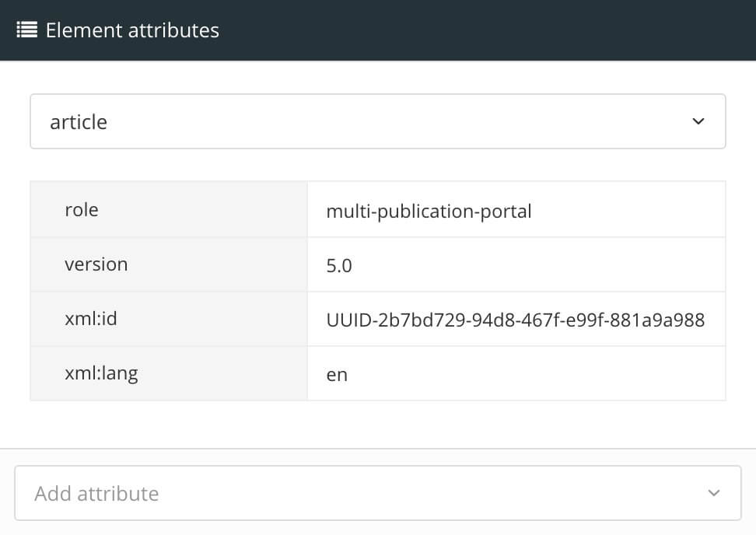Open the article element dropdown
Screen dimensions: 756x535
(378, 121)
